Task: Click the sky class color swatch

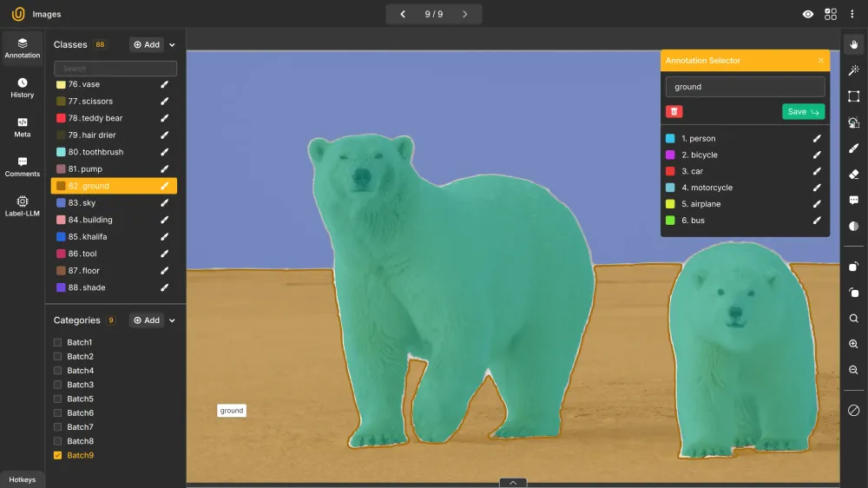Action: coord(61,203)
